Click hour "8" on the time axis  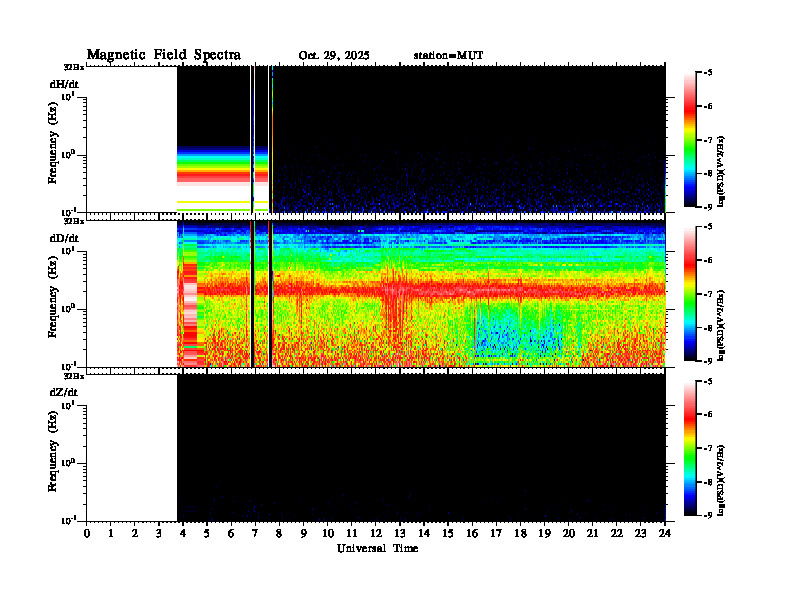pos(279,533)
